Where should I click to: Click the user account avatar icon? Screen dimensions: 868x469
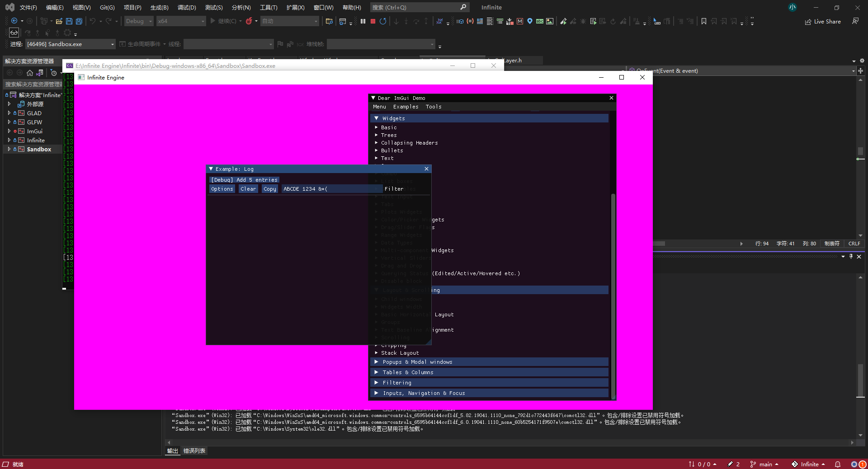click(x=792, y=7)
